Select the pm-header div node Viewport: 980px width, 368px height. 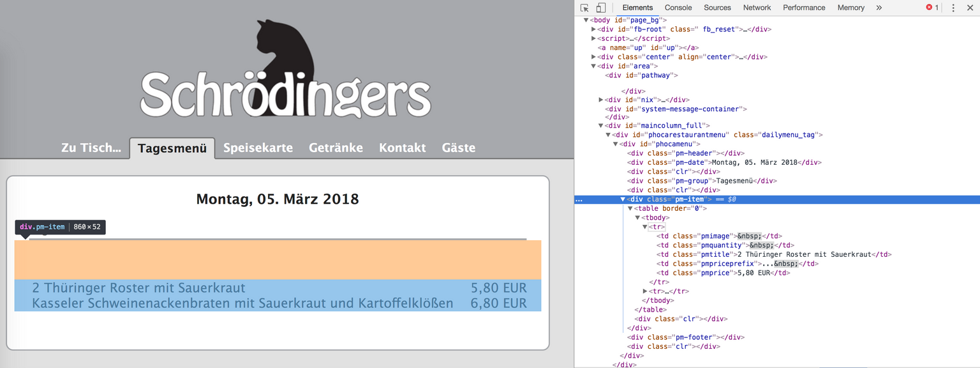pos(686,153)
